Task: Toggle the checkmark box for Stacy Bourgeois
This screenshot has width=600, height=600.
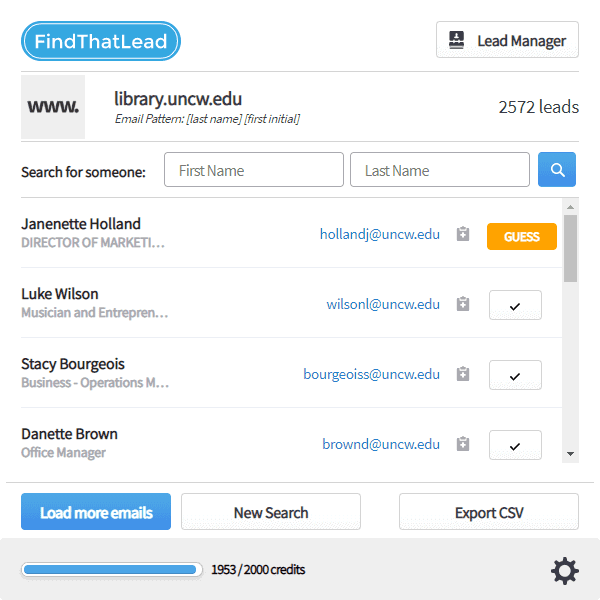Action: click(515, 375)
